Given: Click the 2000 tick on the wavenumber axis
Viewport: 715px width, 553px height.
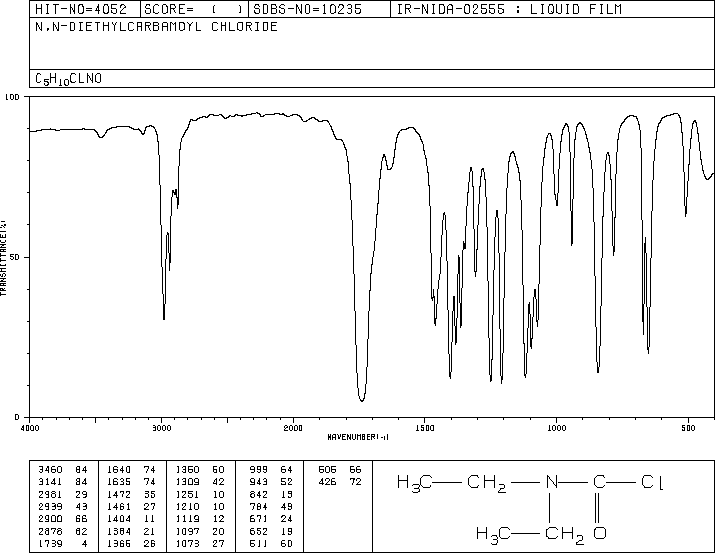Looking at the screenshot, I should coord(293,428).
